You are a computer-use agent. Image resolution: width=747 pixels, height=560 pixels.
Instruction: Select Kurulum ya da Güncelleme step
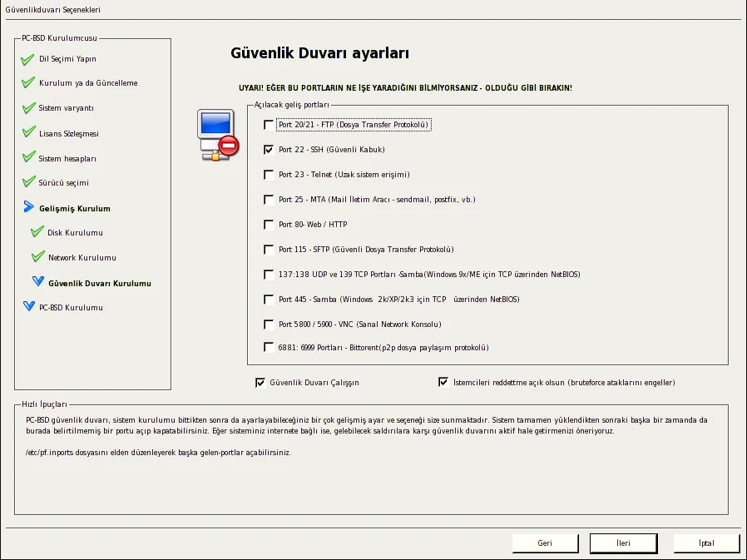pyautogui.click(x=88, y=83)
